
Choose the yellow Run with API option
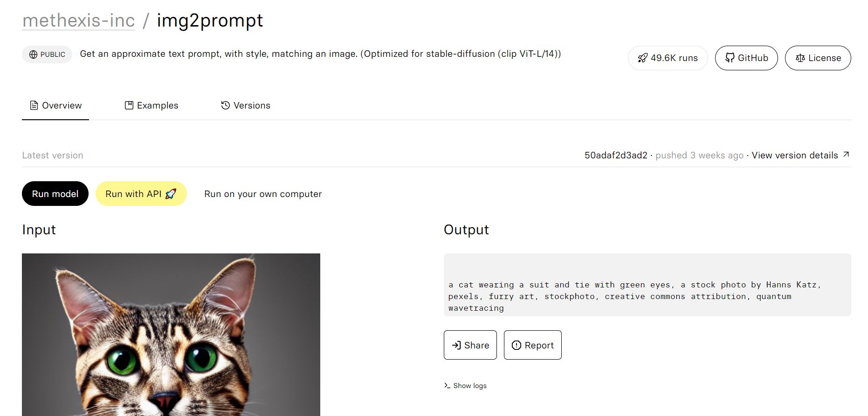point(141,194)
